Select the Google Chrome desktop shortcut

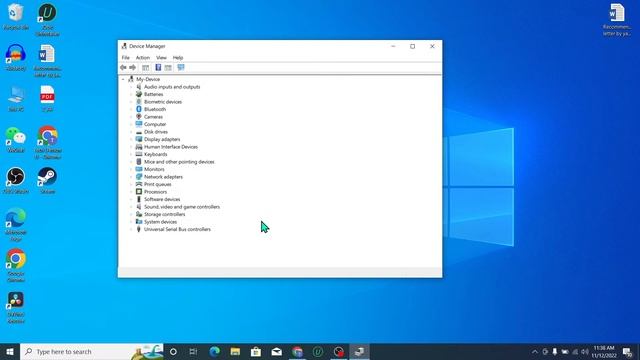tap(16, 265)
